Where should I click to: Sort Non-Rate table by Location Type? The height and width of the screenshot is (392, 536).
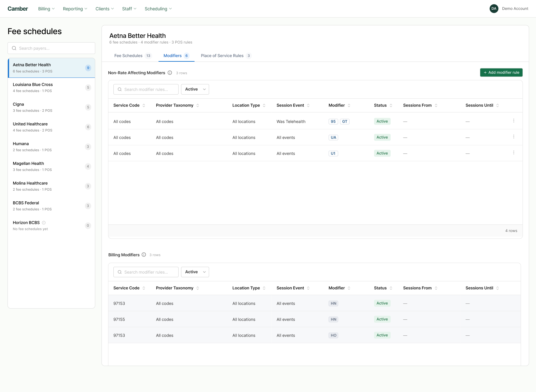(x=264, y=106)
